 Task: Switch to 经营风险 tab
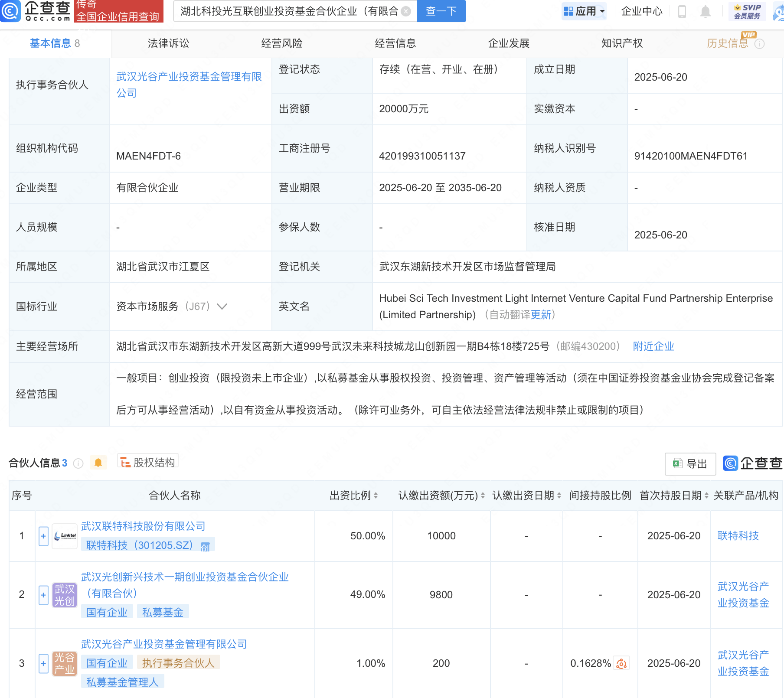(x=282, y=43)
